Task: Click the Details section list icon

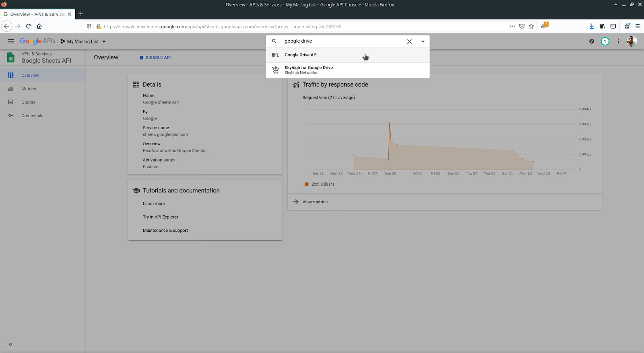Action: click(x=136, y=85)
